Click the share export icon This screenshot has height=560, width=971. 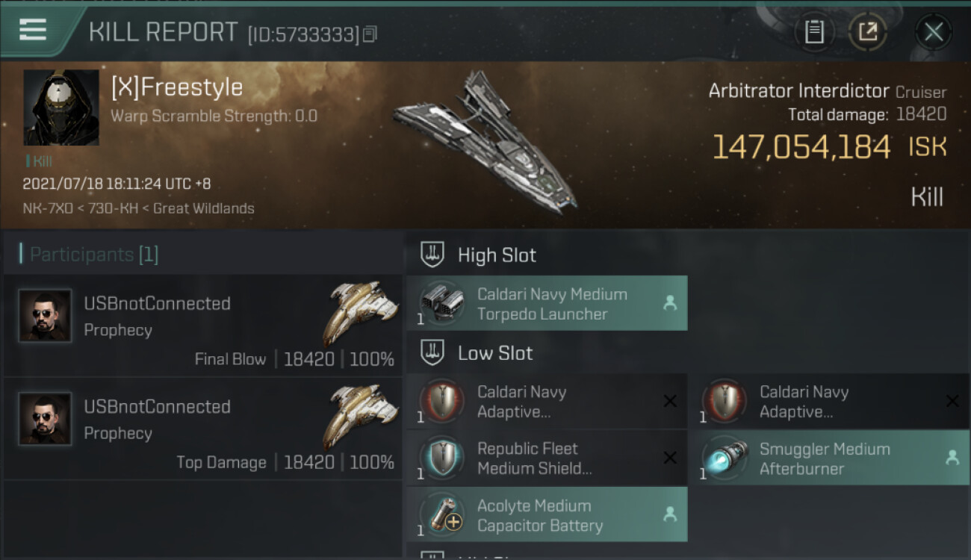(x=867, y=32)
